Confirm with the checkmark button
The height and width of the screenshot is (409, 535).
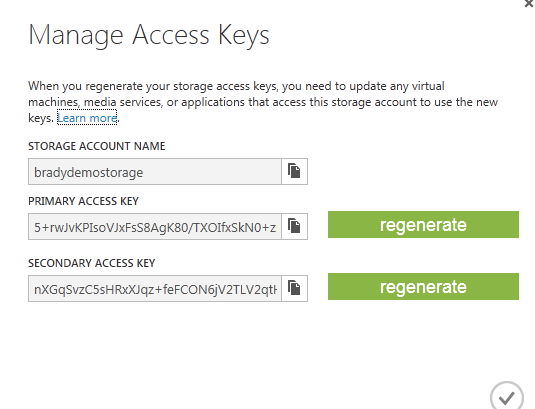(507, 396)
